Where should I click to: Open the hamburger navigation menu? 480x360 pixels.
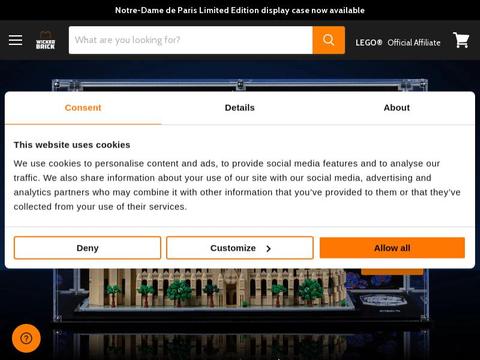15,40
